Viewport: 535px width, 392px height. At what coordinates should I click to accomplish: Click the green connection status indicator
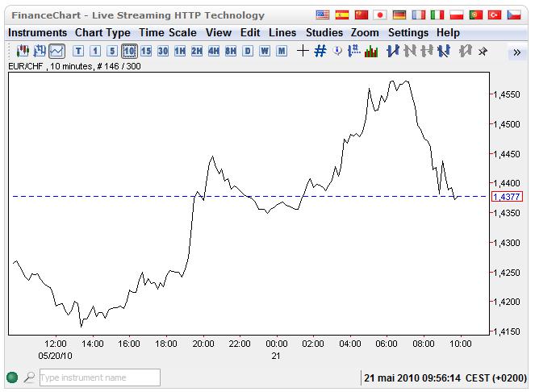click(12, 377)
